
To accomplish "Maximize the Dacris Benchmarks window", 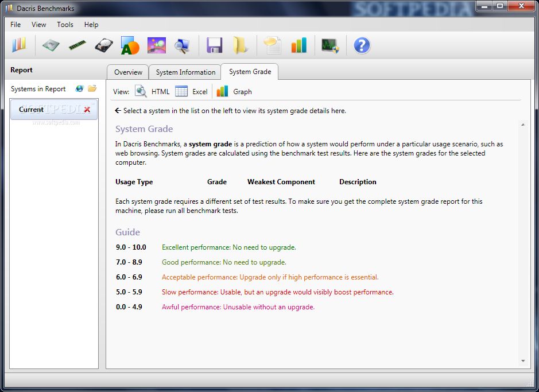I will tap(500, 6).
